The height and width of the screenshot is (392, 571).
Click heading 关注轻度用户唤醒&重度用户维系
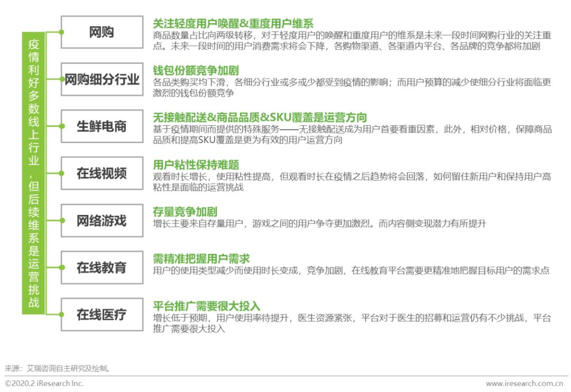pos(233,24)
